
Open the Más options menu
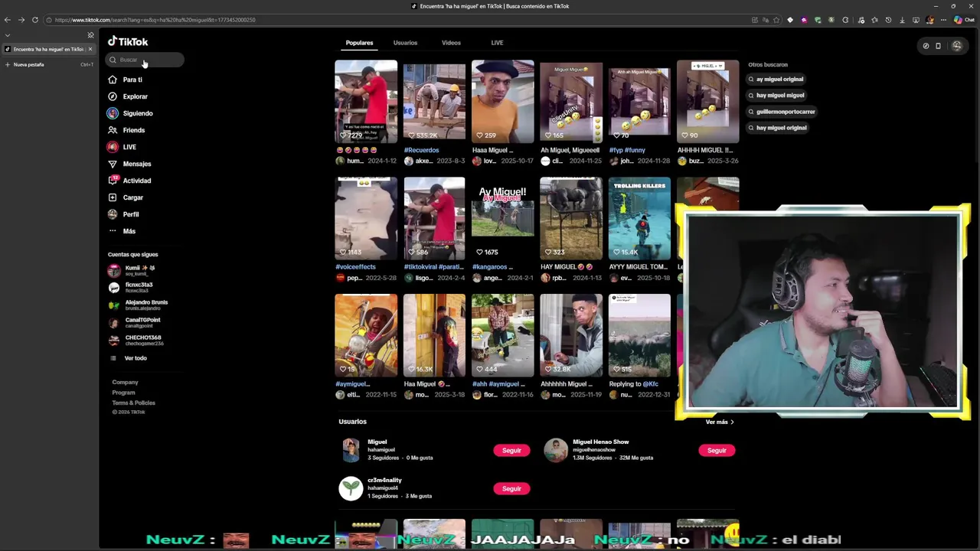point(129,231)
